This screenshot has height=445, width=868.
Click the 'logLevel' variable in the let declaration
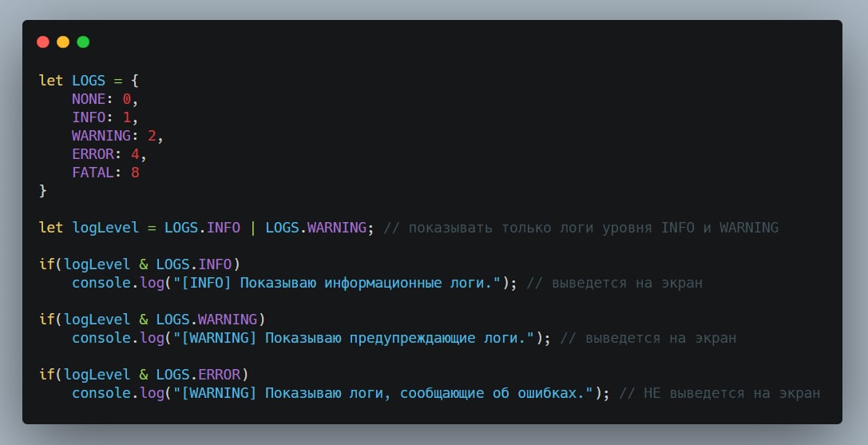tap(105, 228)
